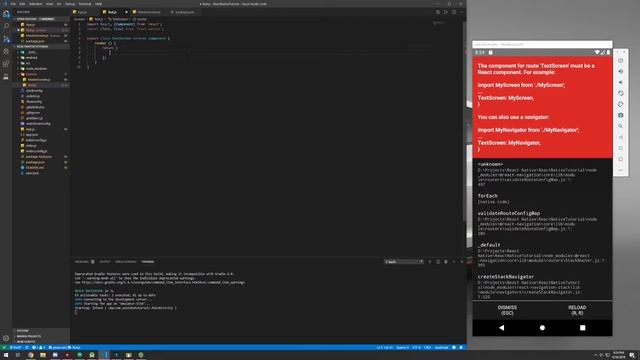
Task: Switch to the OUTPUT panel tab
Action: [105, 262]
